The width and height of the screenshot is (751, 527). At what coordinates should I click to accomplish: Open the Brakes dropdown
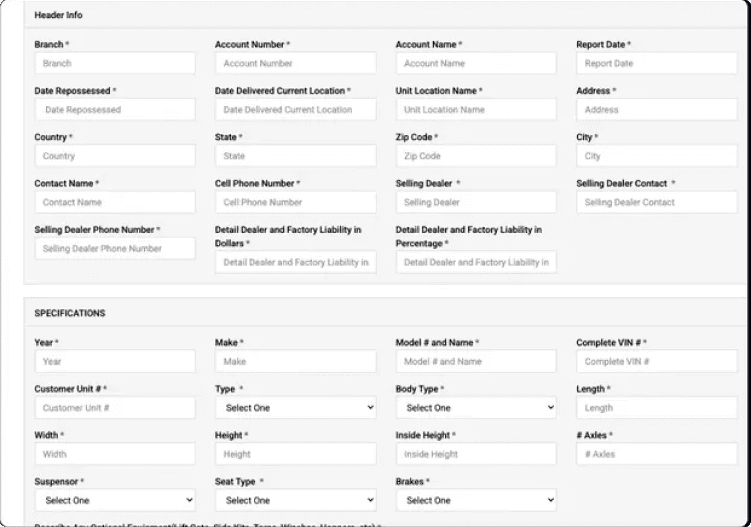click(476, 500)
